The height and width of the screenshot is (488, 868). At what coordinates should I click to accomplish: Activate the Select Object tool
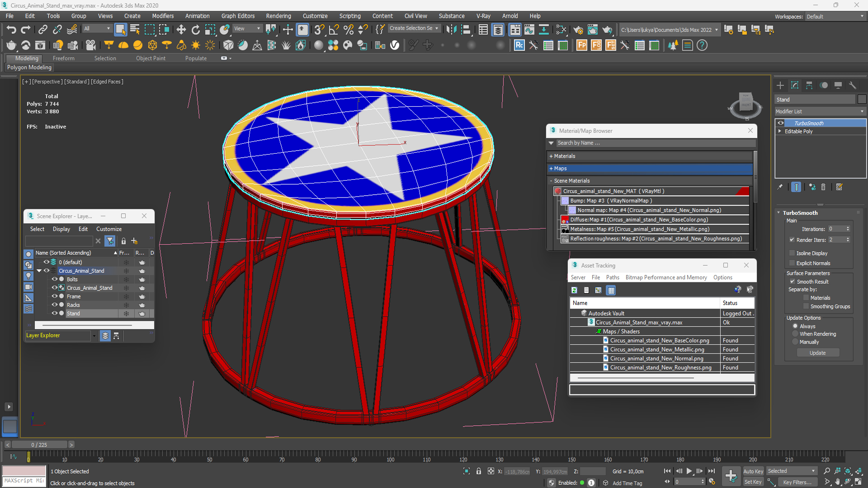click(x=120, y=30)
